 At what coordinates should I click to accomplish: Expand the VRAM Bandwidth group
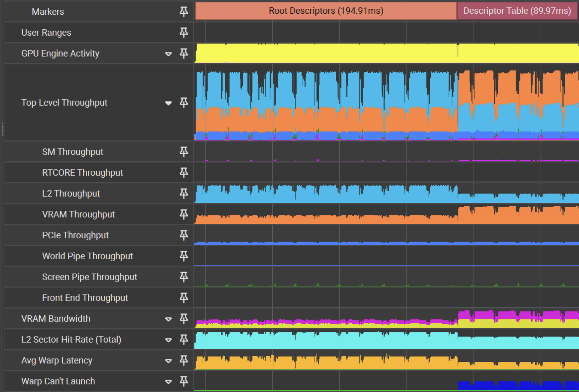coord(168,319)
